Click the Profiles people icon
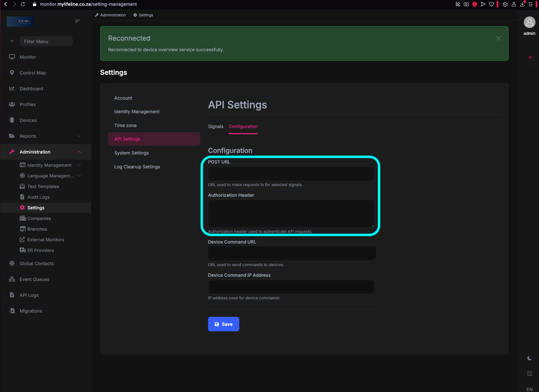The height and width of the screenshot is (392, 539). 12,104
